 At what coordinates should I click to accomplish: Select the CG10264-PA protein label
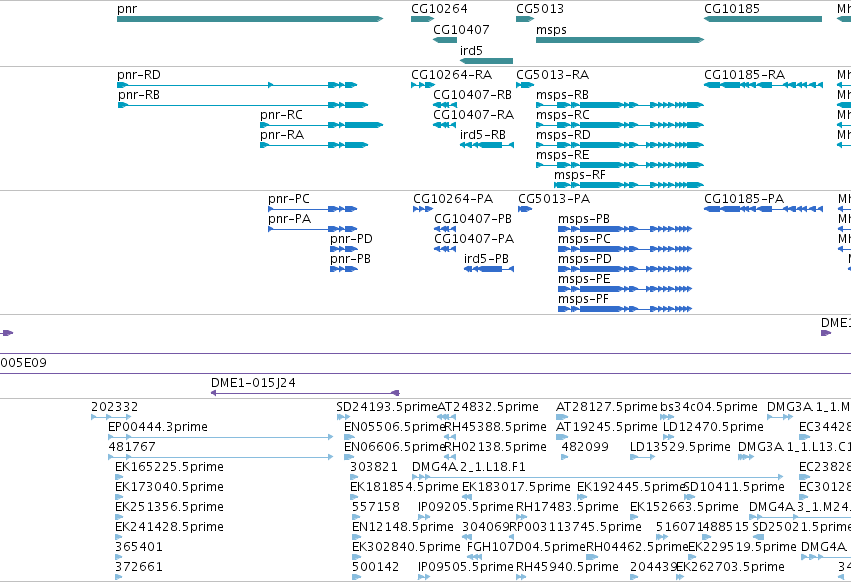point(453,199)
